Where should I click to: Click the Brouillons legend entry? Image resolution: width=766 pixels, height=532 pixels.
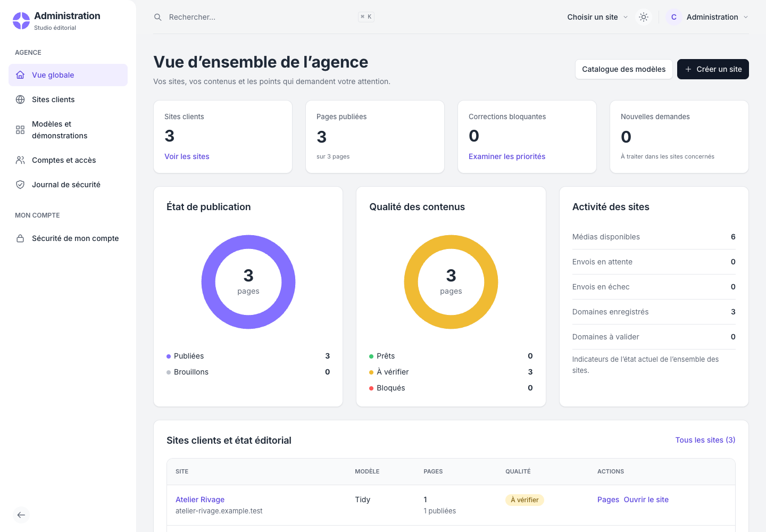tap(248, 372)
